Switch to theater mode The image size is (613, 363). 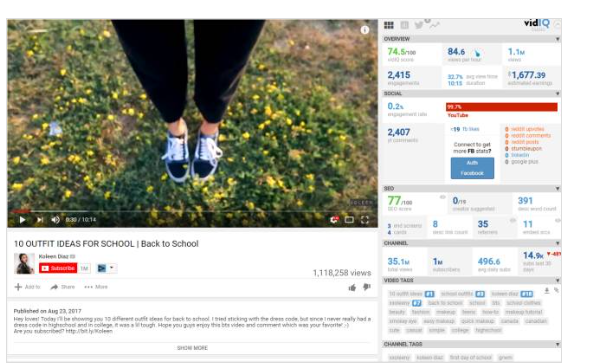(349, 220)
